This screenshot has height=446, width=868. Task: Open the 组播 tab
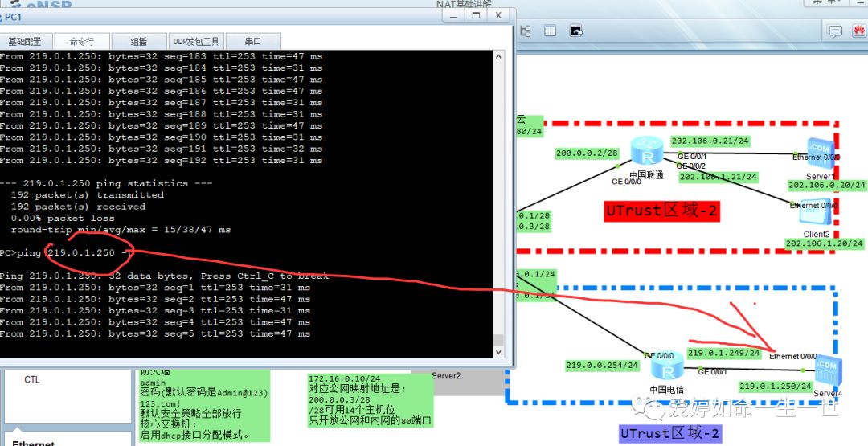coord(139,42)
